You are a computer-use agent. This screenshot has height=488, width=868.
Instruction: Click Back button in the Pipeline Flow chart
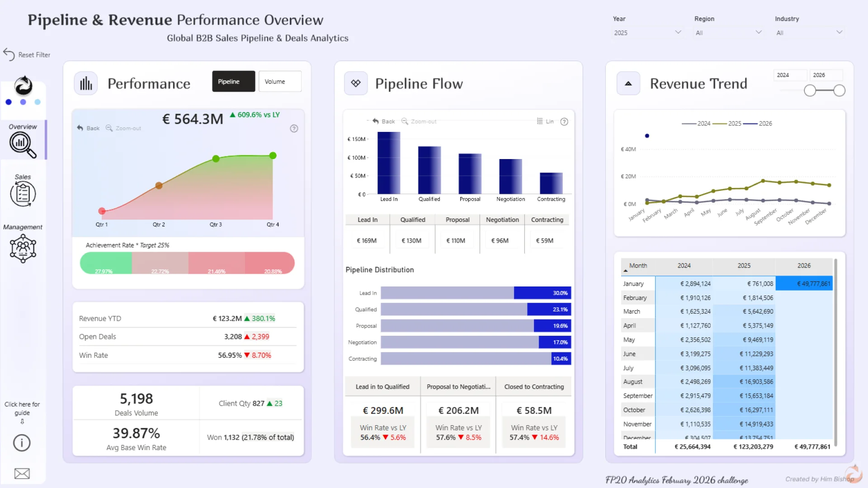(384, 121)
